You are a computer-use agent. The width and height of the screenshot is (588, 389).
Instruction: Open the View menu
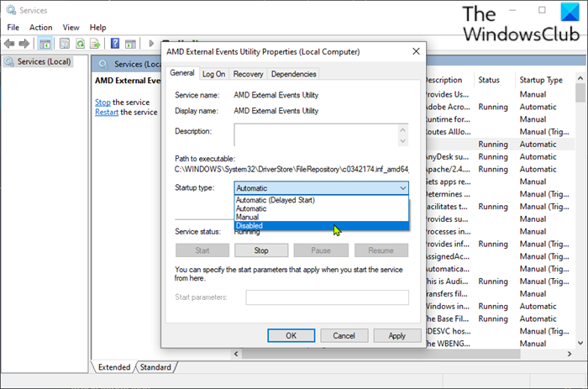[x=71, y=28]
